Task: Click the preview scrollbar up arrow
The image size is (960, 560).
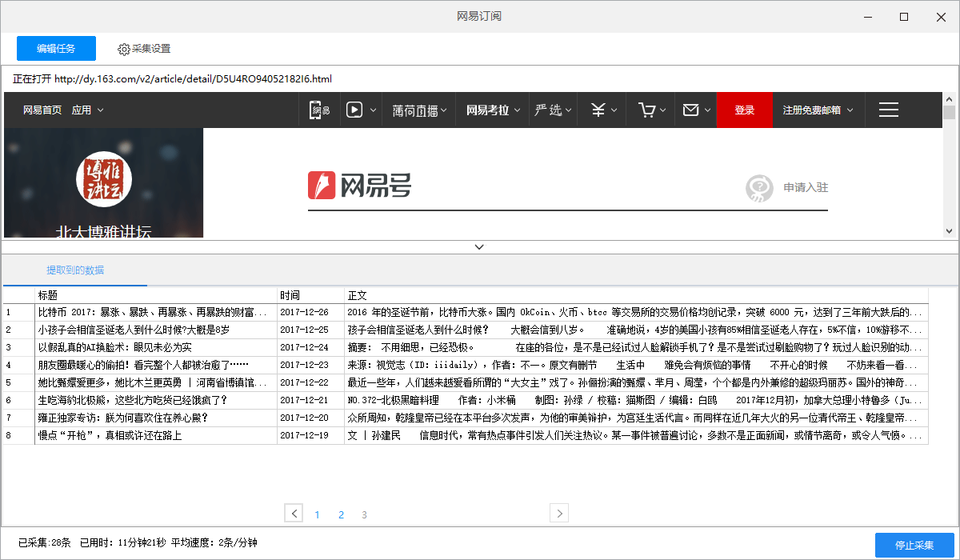Action: coord(950,98)
